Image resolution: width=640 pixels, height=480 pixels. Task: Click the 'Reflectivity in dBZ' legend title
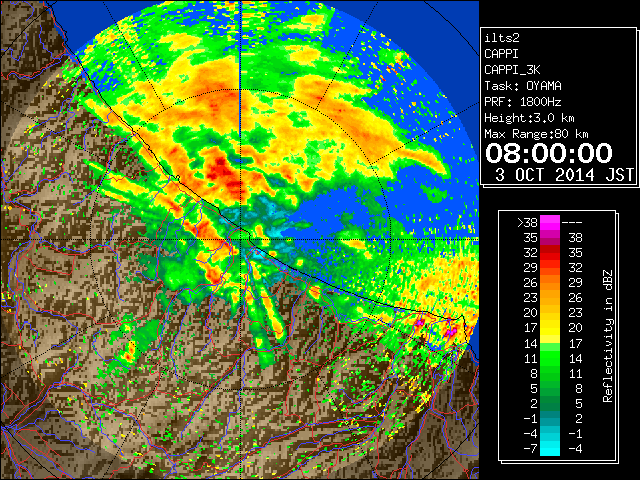tap(608, 336)
